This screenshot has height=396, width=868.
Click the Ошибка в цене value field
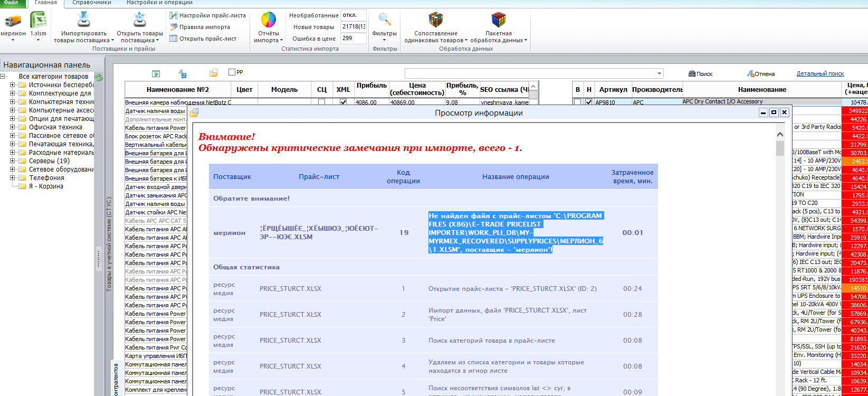(x=353, y=39)
